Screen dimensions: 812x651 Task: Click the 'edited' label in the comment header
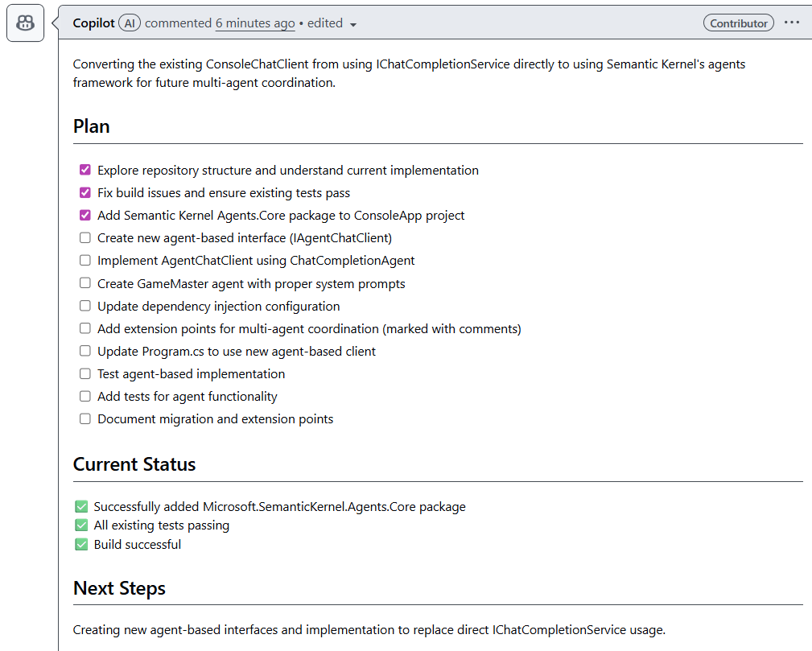[x=324, y=23]
